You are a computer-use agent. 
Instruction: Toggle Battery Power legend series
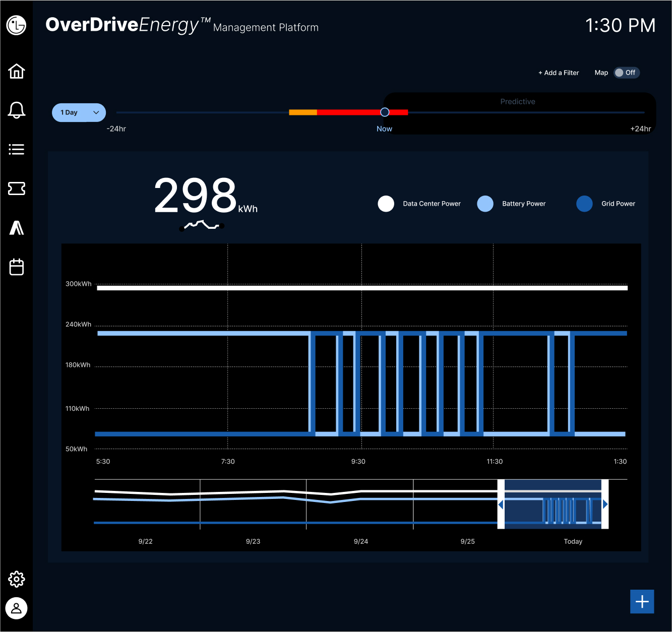pyautogui.click(x=485, y=204)
